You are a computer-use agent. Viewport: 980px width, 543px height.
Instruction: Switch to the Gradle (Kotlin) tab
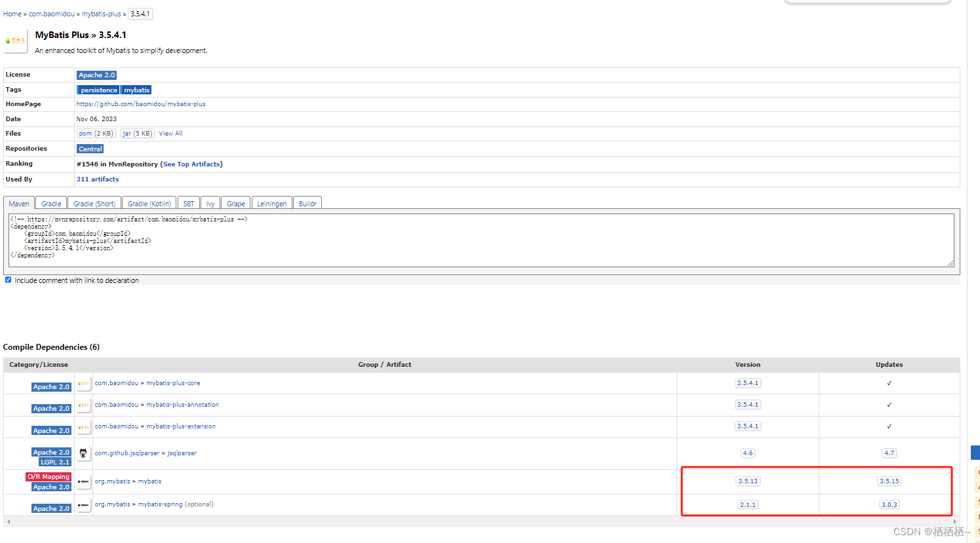coord(149,203)
